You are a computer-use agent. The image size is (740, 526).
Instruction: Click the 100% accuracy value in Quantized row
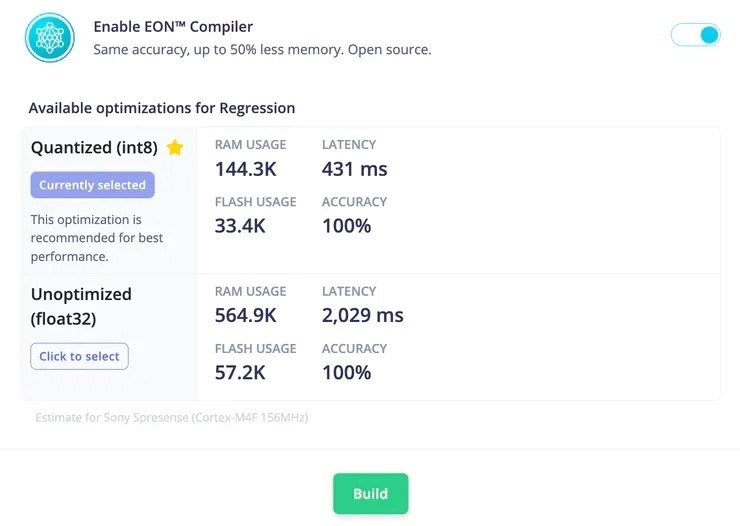coord(346,226)
